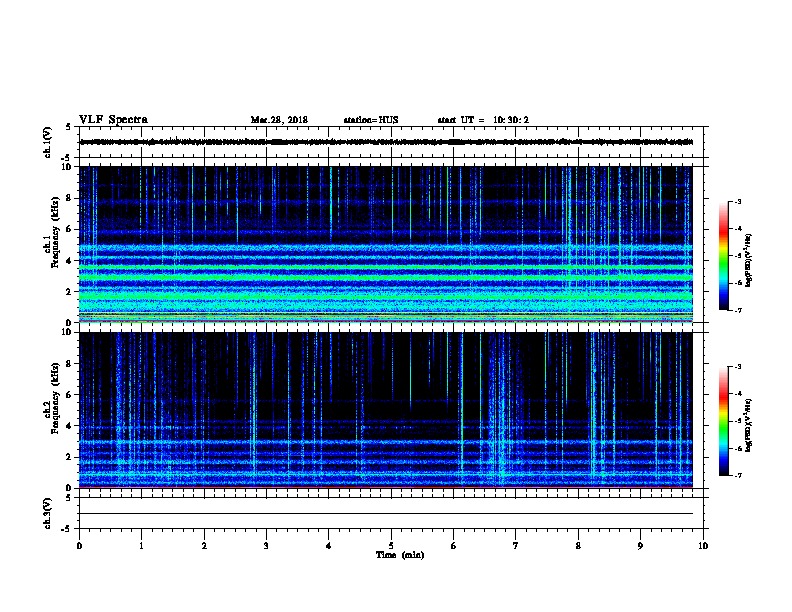This screenshot has height=612, width=792.
Task: Click the 8 kHz tick on ch.2 frequency axis
Action: tap(69, 364)
